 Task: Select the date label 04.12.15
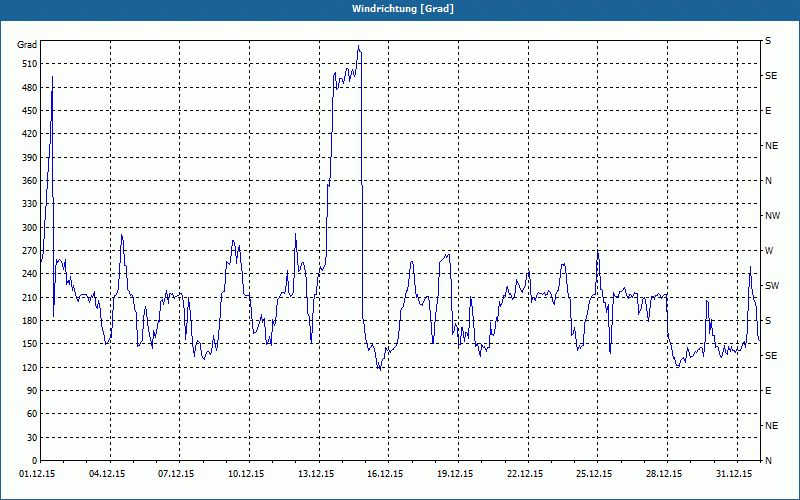point(107,474)
